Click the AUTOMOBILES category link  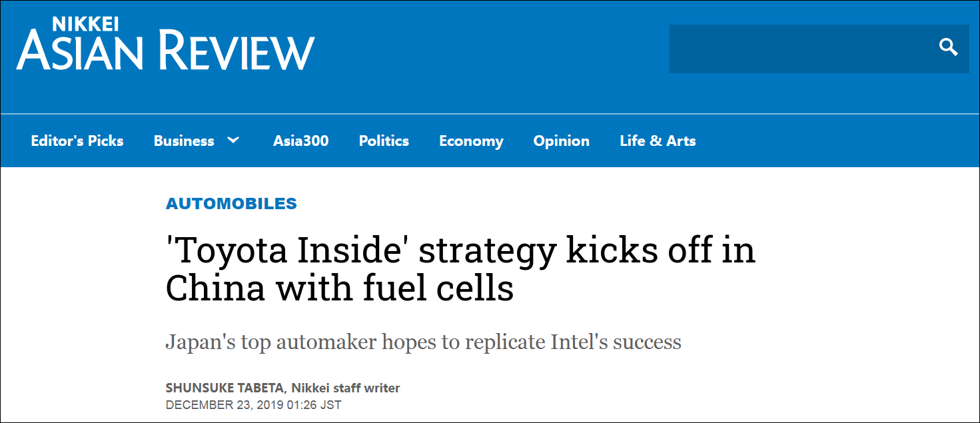[x=231, y=204]
